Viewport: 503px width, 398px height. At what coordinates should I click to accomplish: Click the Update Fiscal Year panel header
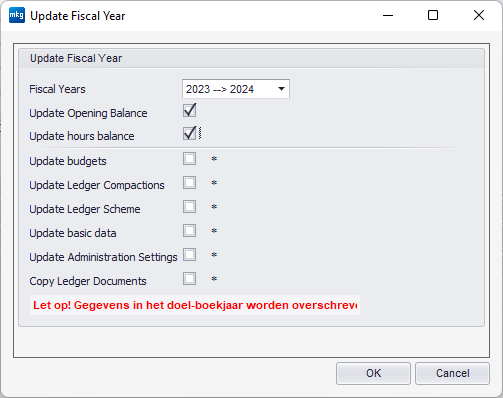252,58
